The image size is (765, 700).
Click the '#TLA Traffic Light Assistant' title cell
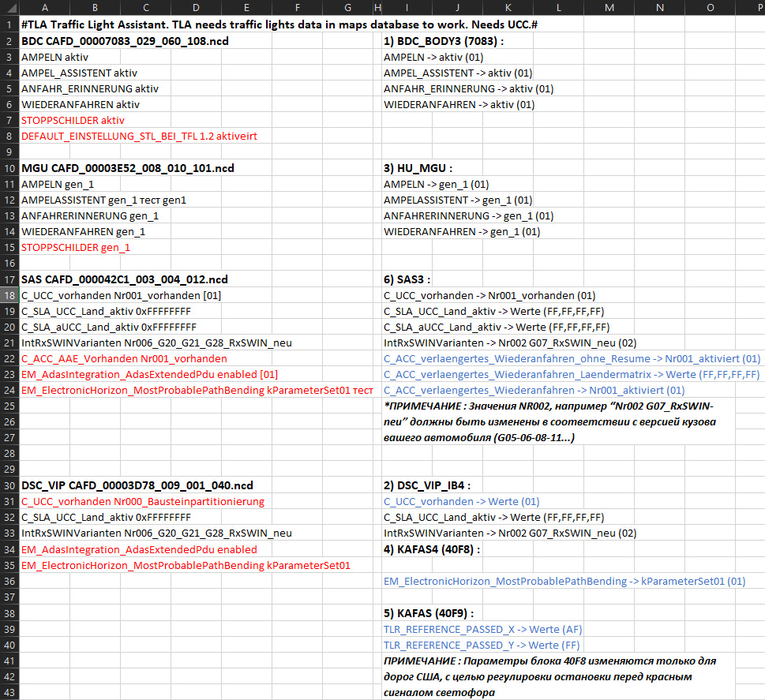(279, 25)
